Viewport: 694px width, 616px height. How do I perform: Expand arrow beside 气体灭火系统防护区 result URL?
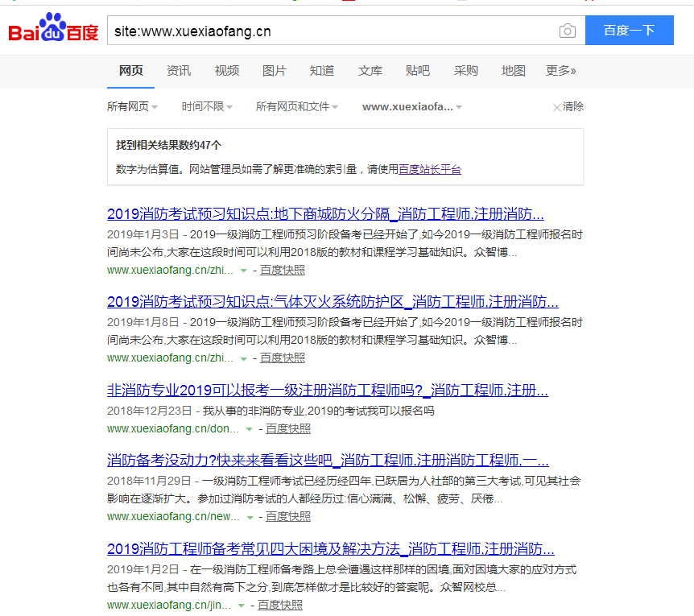click(243, 359)
